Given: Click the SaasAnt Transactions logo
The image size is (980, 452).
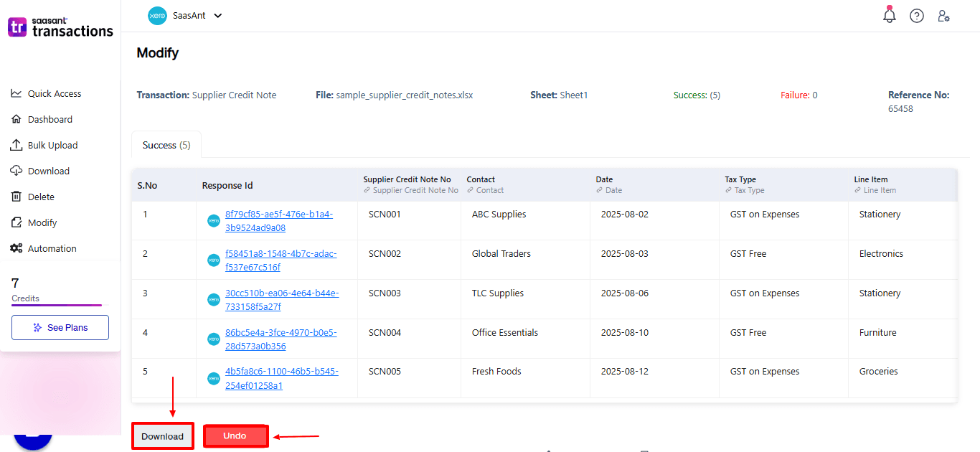Looking at the screenshot, I should [x=60, y=27].
